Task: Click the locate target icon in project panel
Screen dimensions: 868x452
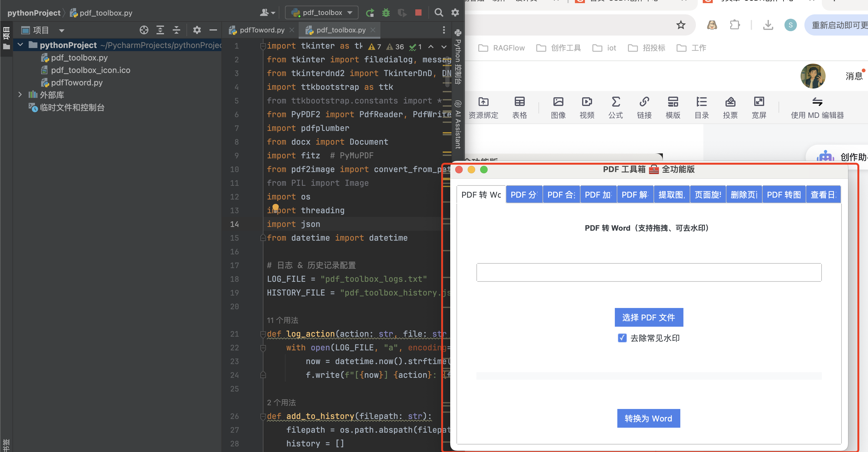Action: tap(144, 30)
